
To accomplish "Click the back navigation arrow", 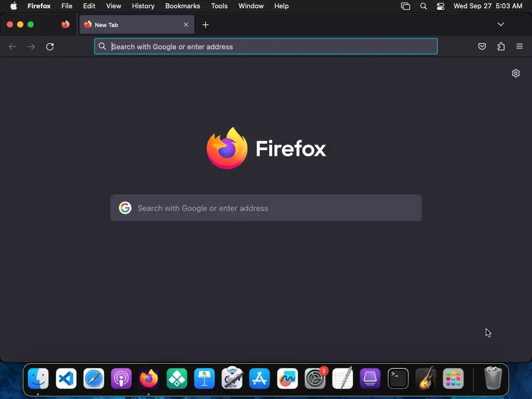I will coord(12,46).
